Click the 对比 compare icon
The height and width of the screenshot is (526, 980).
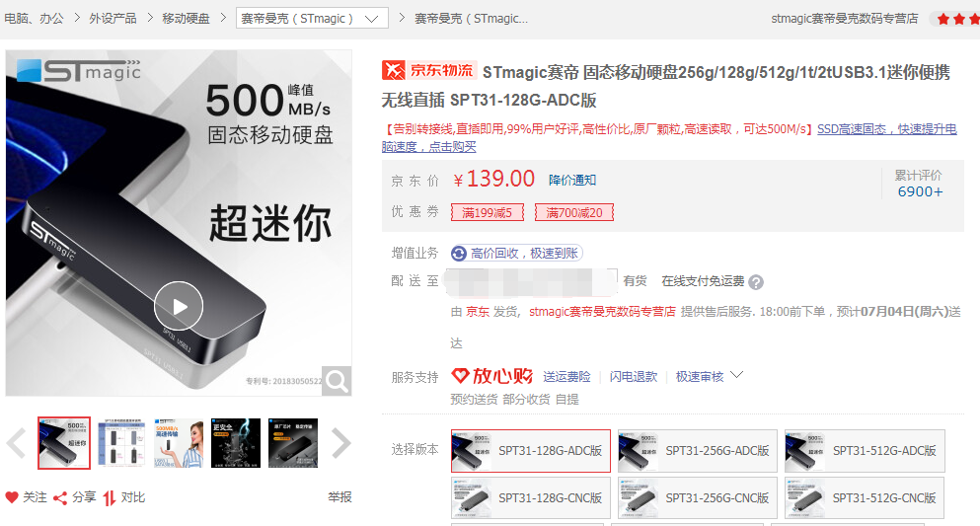click(x=110, y=498)
